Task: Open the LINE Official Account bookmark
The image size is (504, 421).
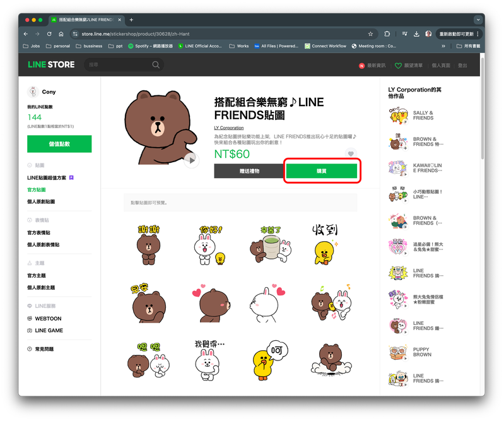Action: tap(200, 46)
